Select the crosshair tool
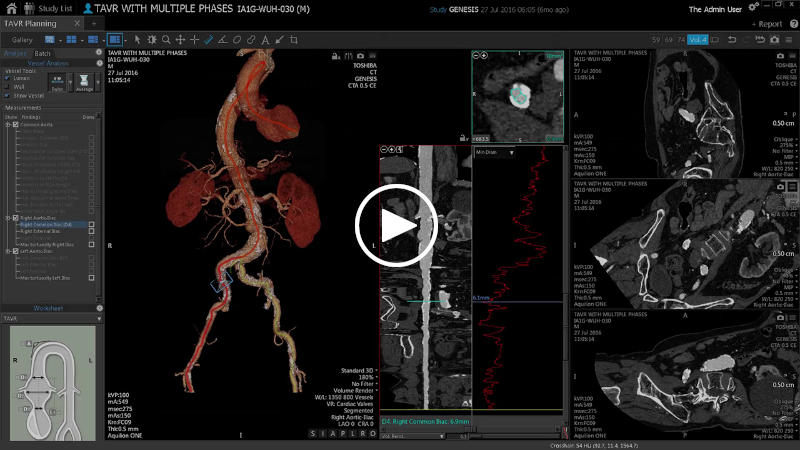The image size is (800, 450). coord(194,40)
